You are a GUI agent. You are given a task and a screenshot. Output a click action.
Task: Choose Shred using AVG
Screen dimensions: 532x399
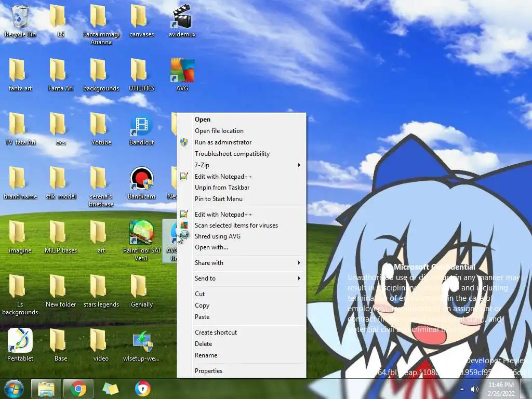242,236
